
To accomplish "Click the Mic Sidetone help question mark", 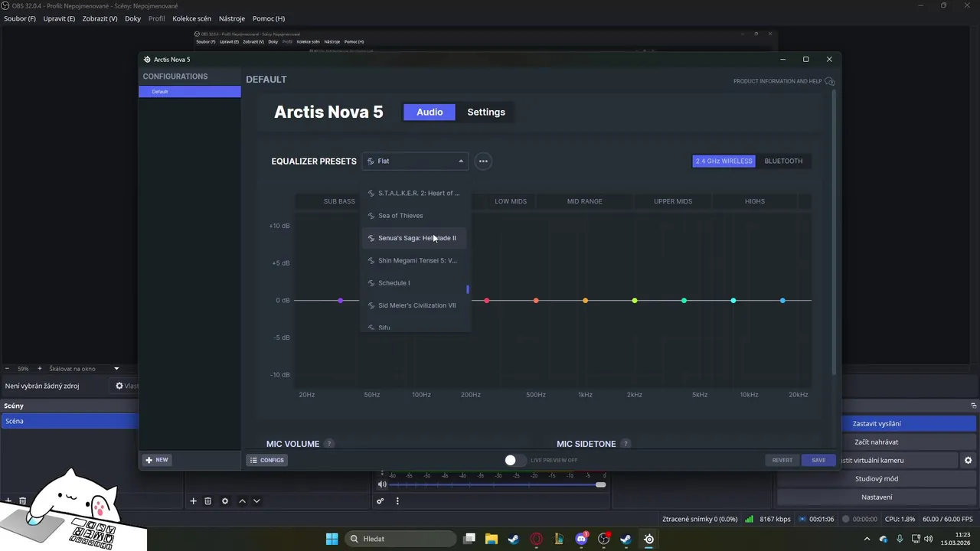I will click(x=626, y=444).
